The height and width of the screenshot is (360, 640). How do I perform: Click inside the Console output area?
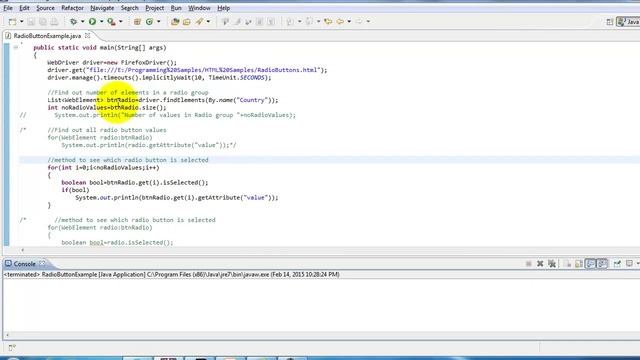pos(321,305)
